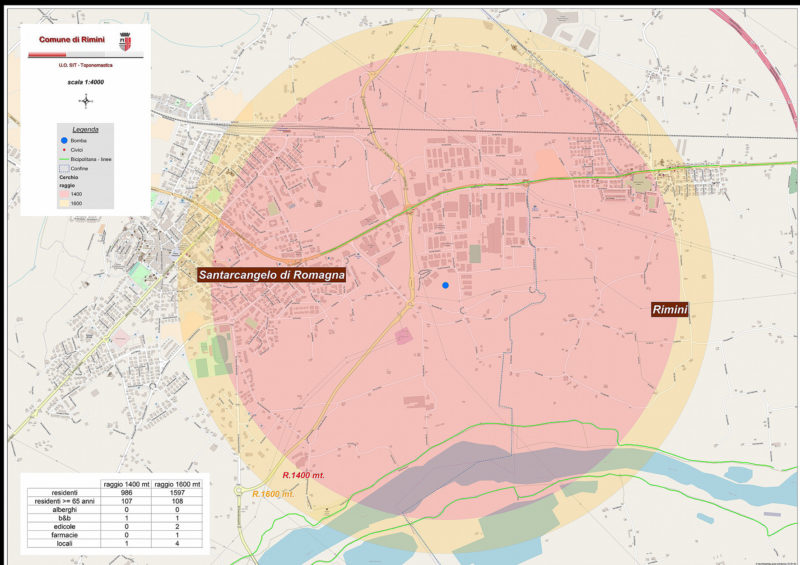The image size is (800, 565).
Task: Click the roundabout beside the R.1600 mt. label
Action: [x=240, y=492]
